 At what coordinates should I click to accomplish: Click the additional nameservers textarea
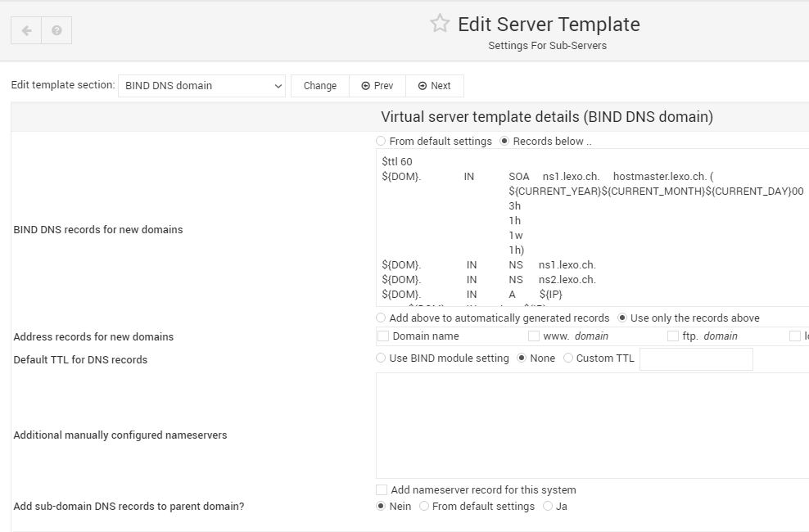click(592, 426)
